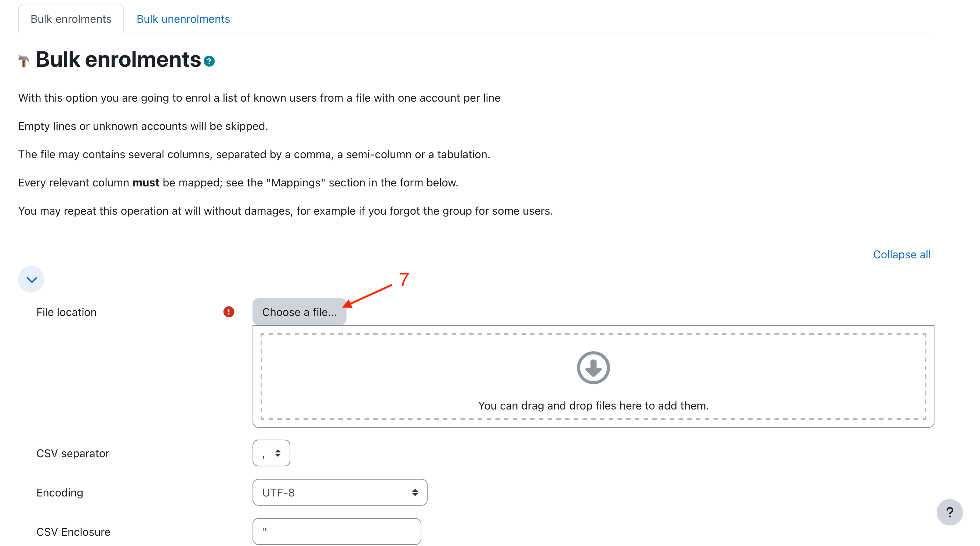Viewport: 980px width, 546px height.
Task: Click the drag and drop hint text
Action: tap(593, 406)
